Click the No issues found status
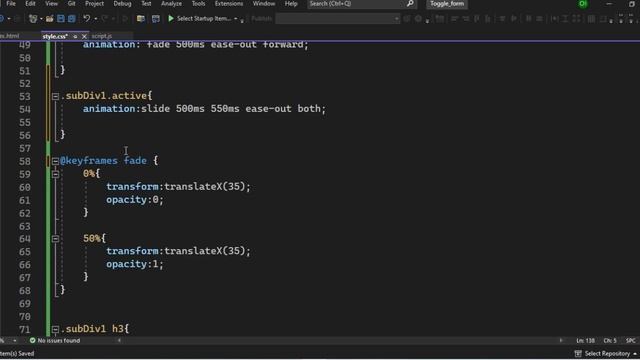The width and height of the screenshot is (640, 360). coord(58,340)
